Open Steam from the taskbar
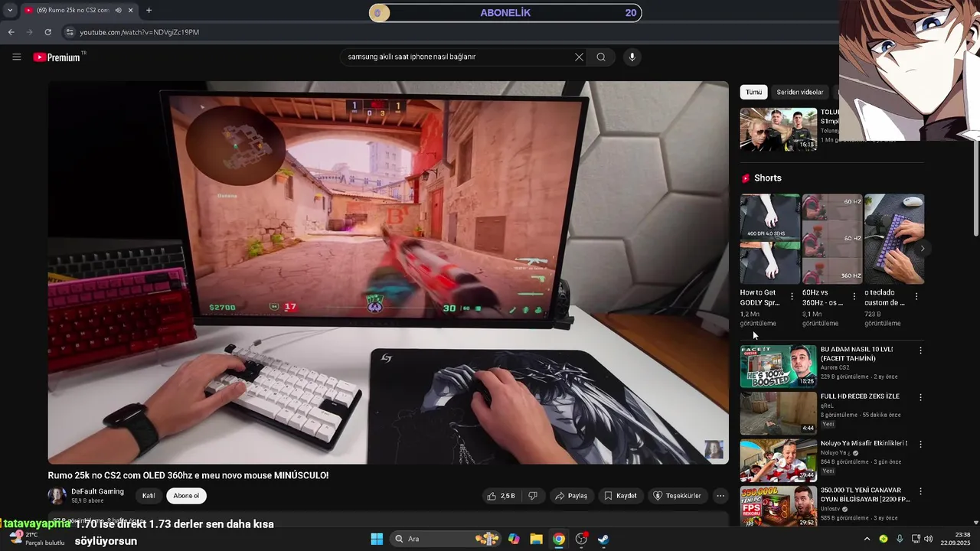 (603, 539)
